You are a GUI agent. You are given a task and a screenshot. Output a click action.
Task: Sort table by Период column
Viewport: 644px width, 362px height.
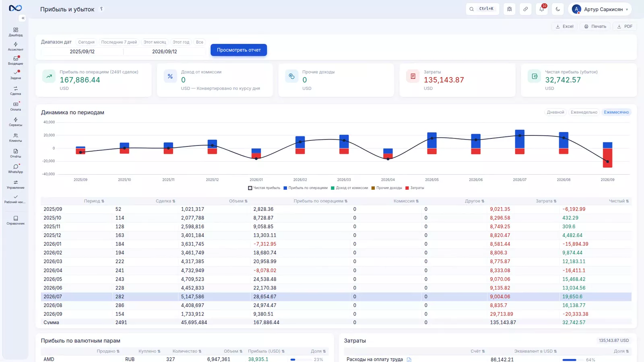[x=94, y=201]
